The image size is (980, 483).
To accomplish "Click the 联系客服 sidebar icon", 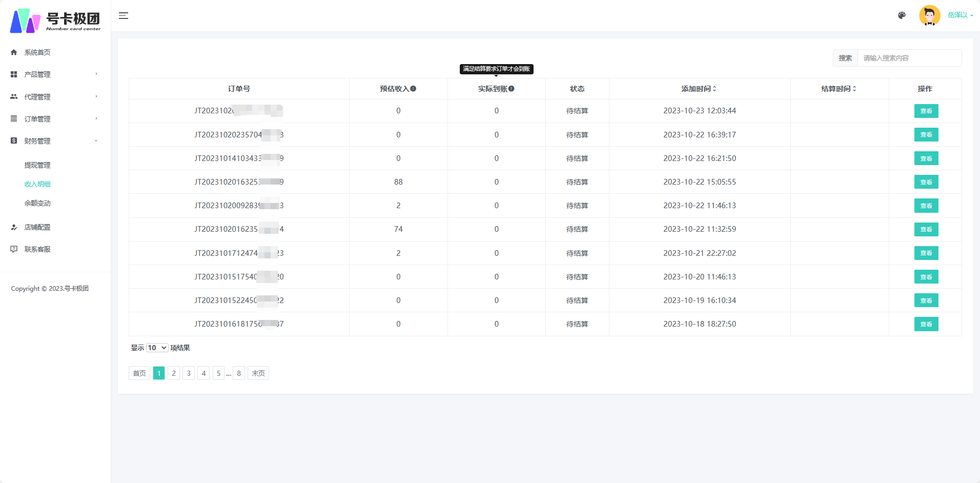I will (14, 249).
